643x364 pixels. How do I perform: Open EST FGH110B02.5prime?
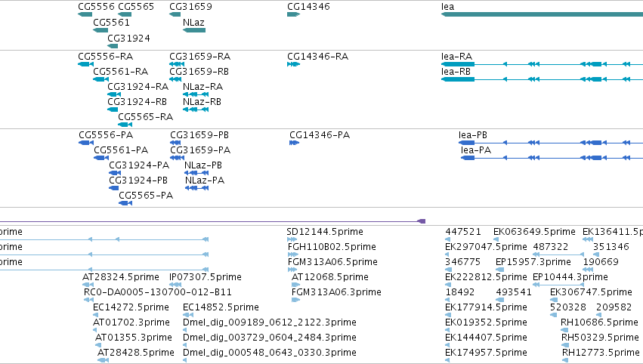pyautogui.click(x=332, y=247)
